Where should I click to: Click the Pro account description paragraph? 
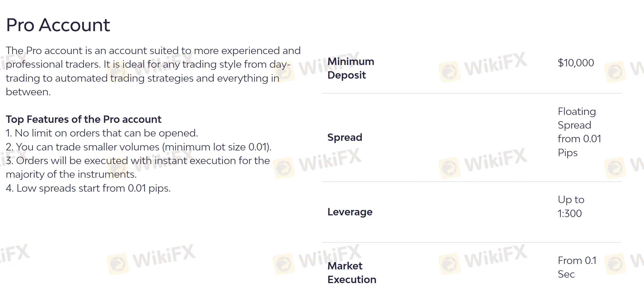[153, 71]
